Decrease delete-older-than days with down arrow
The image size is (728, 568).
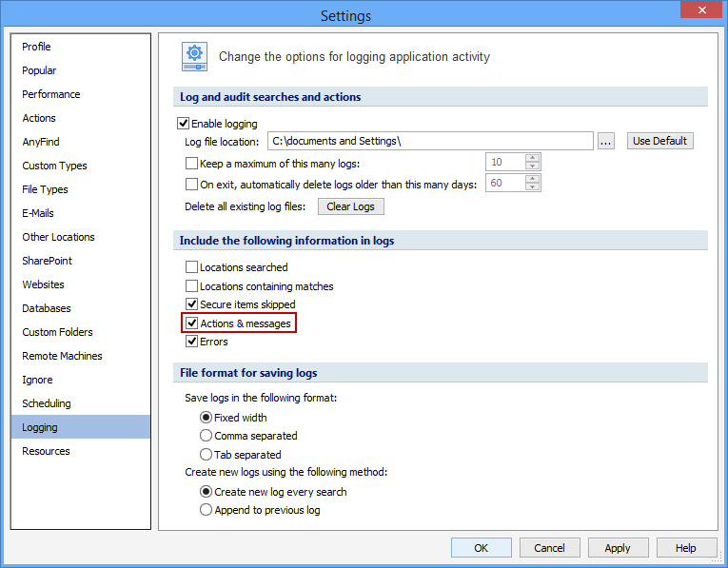point(532,187)
